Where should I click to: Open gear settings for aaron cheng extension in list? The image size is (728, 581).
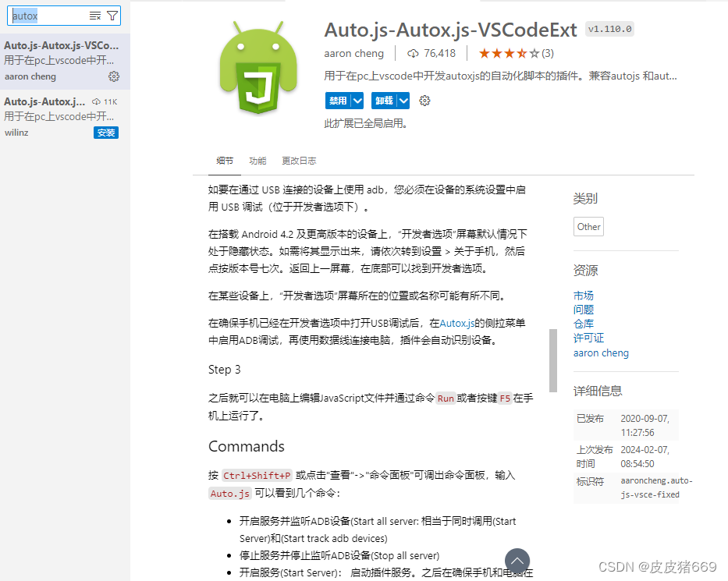(x=114, y=76)
